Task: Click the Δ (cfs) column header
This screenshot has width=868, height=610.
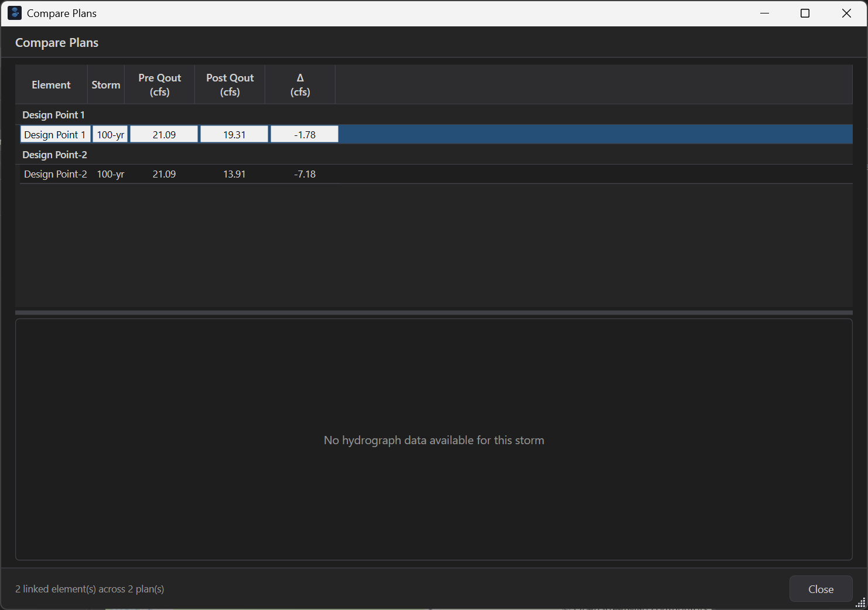Action: pos(300,84)
